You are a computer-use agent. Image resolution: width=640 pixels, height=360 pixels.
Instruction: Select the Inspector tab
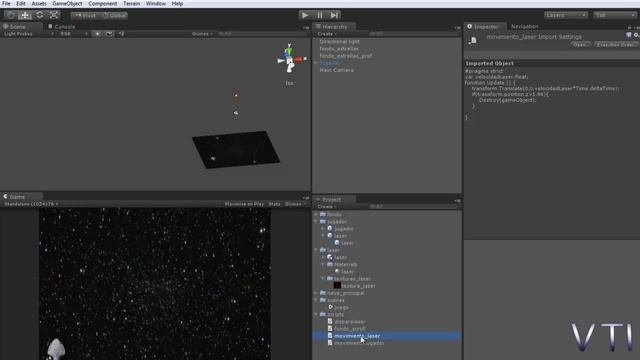[x=485, y=27]
